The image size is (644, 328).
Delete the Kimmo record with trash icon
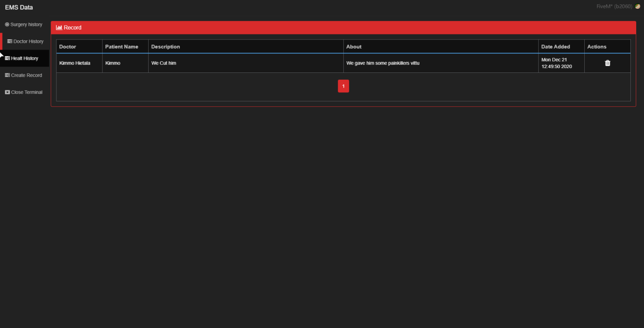[x=607, y=63]
